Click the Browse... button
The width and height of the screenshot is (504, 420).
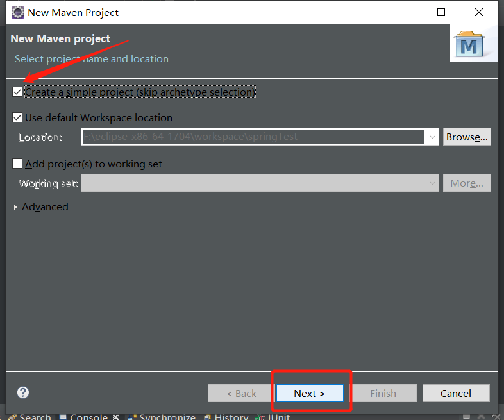(467, 137)
